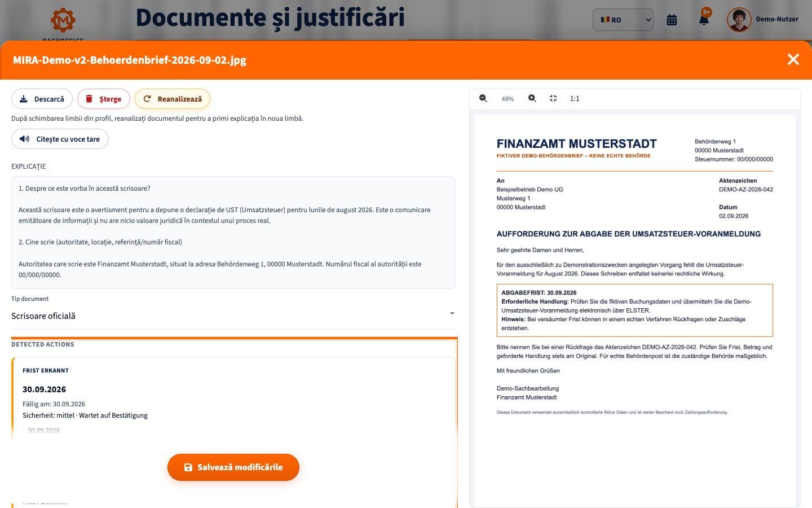The image size is (812, 508).
Task: Open notifications bell
Action: click(x=704, y=20)
